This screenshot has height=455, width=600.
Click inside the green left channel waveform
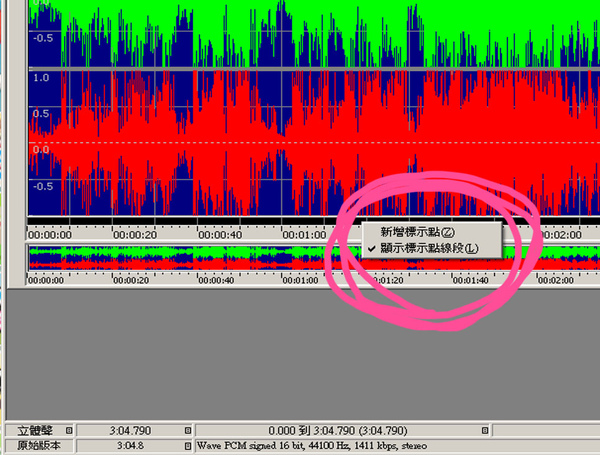click(314, 33)
